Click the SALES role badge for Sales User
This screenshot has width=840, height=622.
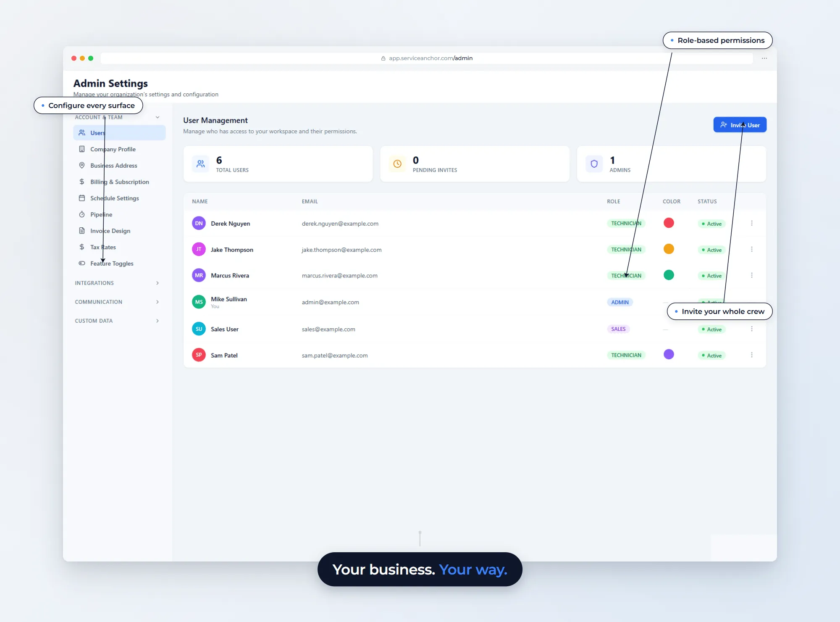pos(618,329)
